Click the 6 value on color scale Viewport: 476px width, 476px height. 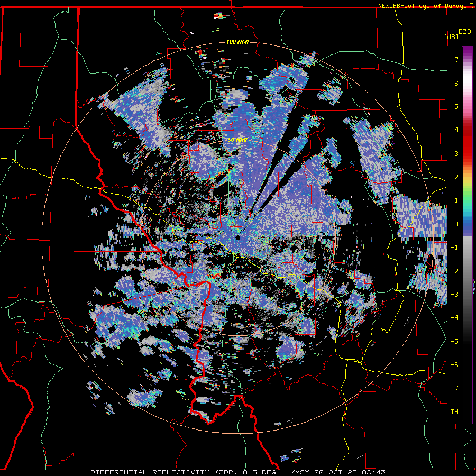456,83
